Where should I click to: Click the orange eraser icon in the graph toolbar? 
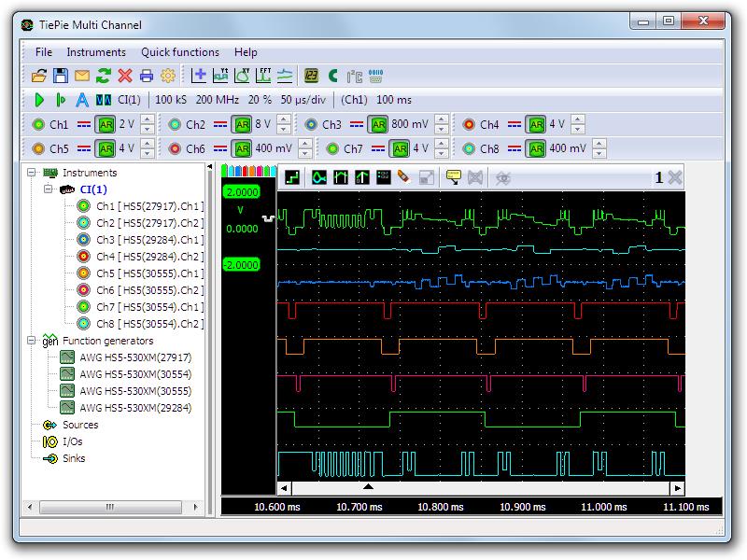pyautogui.click(x=404, y=177)
